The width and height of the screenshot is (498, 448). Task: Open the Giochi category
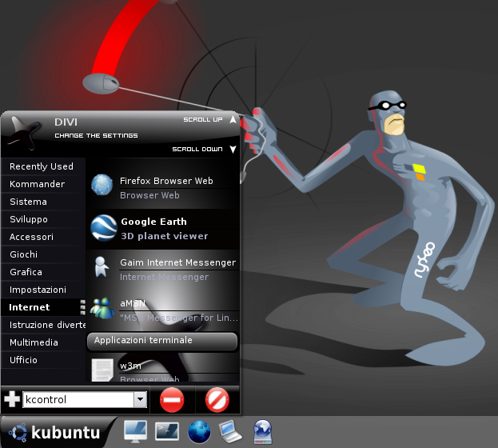(x=43, y=254)
